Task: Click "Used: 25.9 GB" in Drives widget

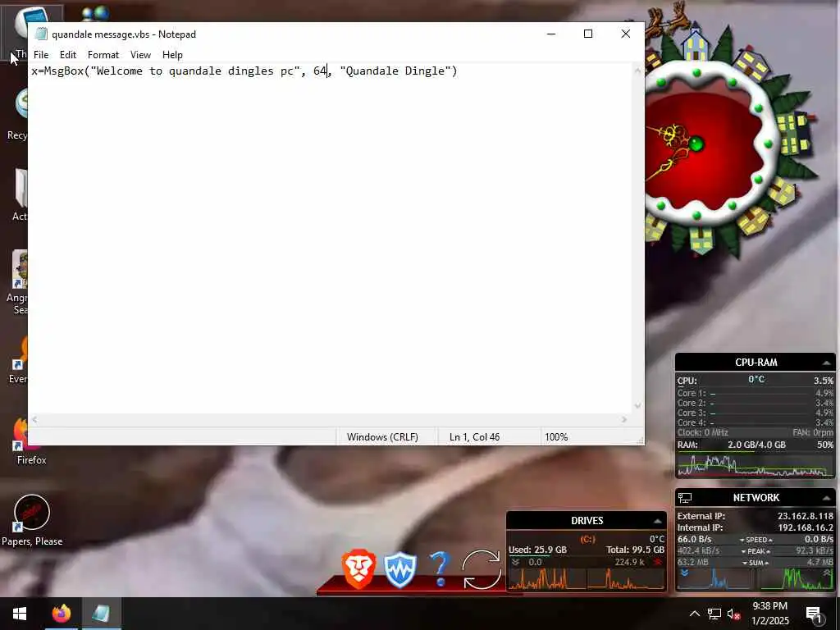Action: click(537, 550)
